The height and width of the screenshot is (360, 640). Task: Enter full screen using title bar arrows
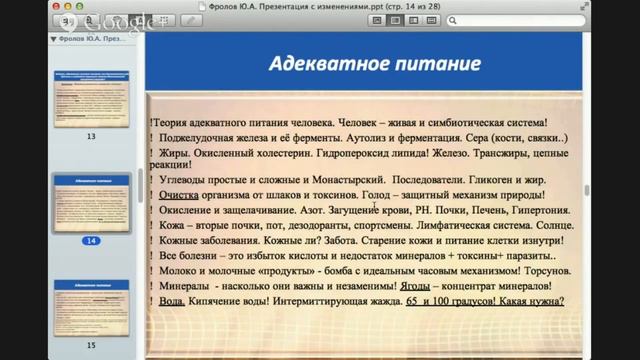[584, 6]
